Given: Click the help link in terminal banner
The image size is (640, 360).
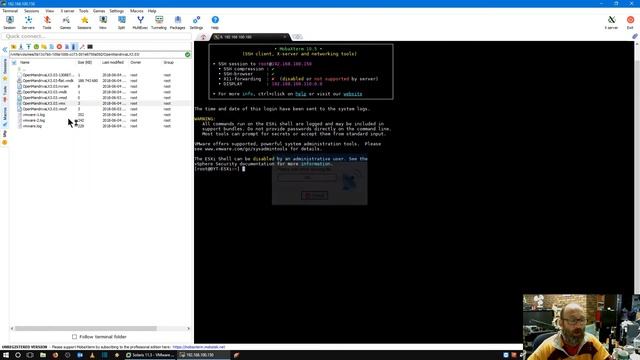Looking at the screenshot, I should point(301,94).
